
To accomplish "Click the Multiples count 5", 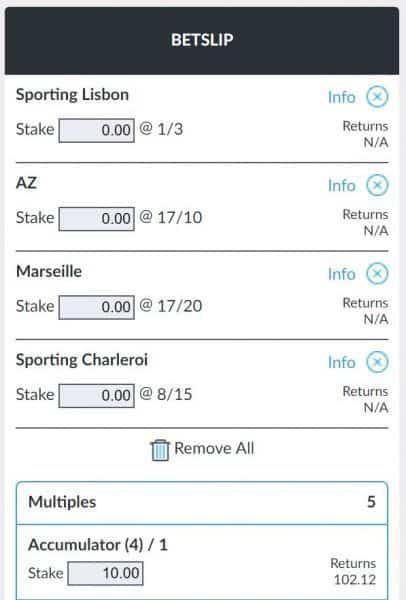I will pos(371,502).
